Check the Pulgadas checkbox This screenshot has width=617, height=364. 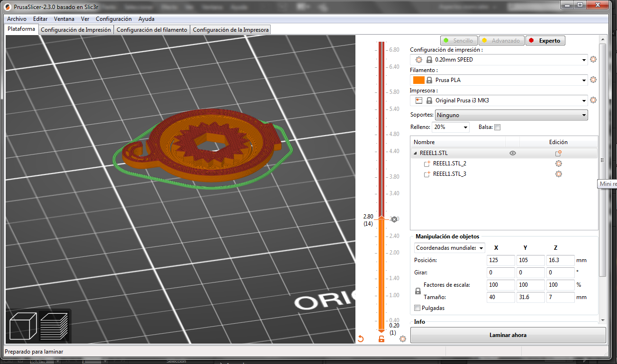pos(417,308)
